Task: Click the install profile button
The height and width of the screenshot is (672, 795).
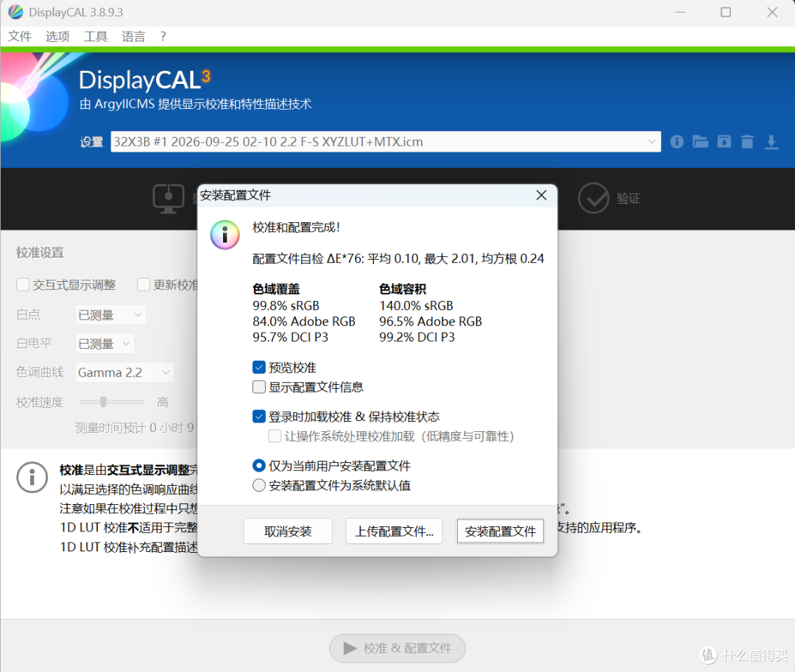Action: pos(500,531)
